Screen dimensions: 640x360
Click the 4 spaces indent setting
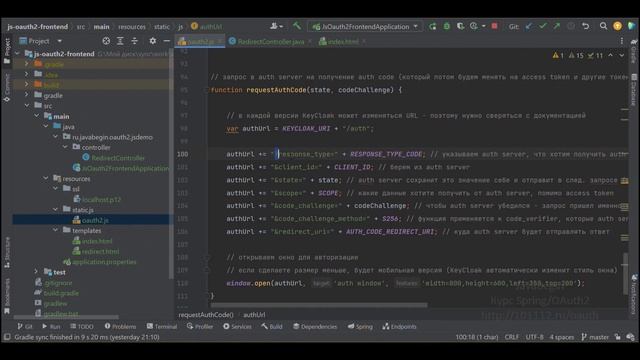point(562,337)
